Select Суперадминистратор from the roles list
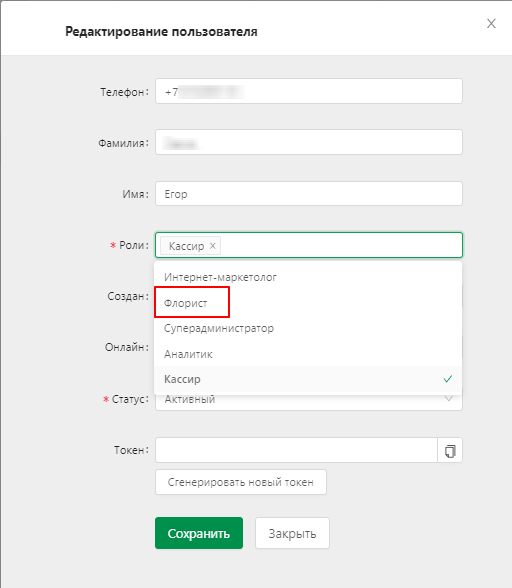 (x=308, y=328)
